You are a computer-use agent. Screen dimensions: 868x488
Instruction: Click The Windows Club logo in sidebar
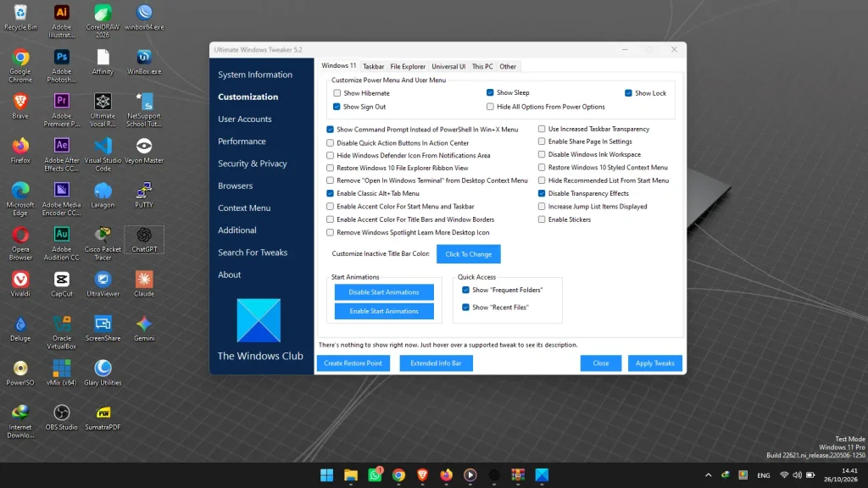coord(259,320)
